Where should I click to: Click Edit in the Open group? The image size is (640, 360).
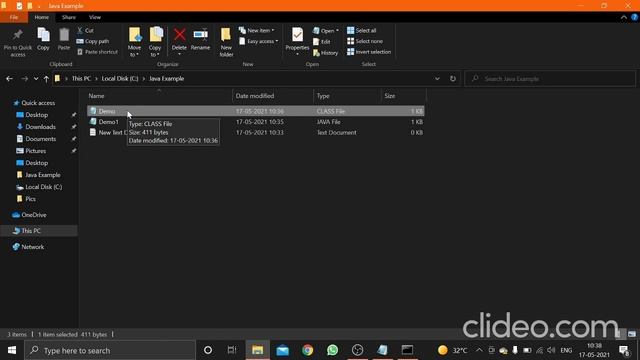(x=322, y=42)
